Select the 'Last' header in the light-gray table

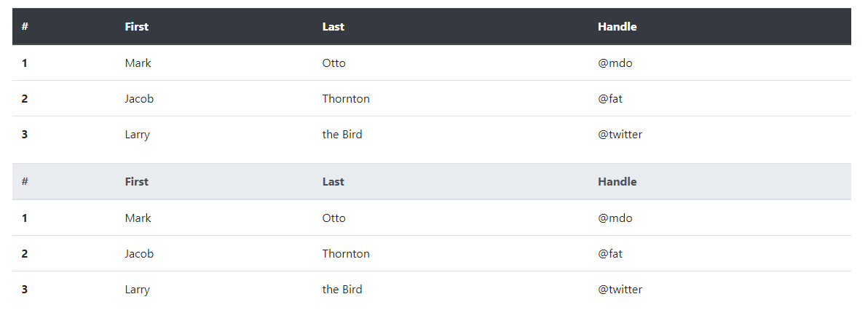[x=333, y=182]
